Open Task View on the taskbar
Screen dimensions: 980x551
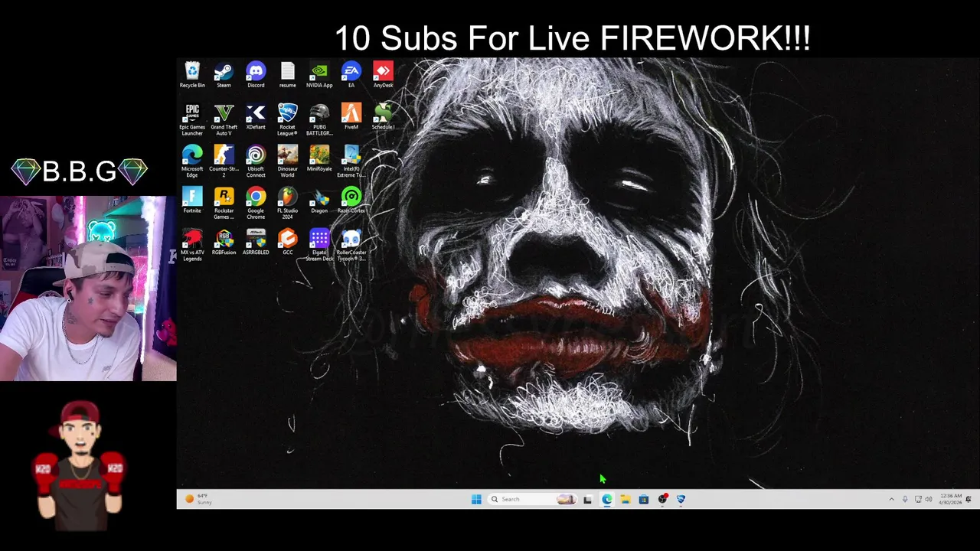(587, 499)
